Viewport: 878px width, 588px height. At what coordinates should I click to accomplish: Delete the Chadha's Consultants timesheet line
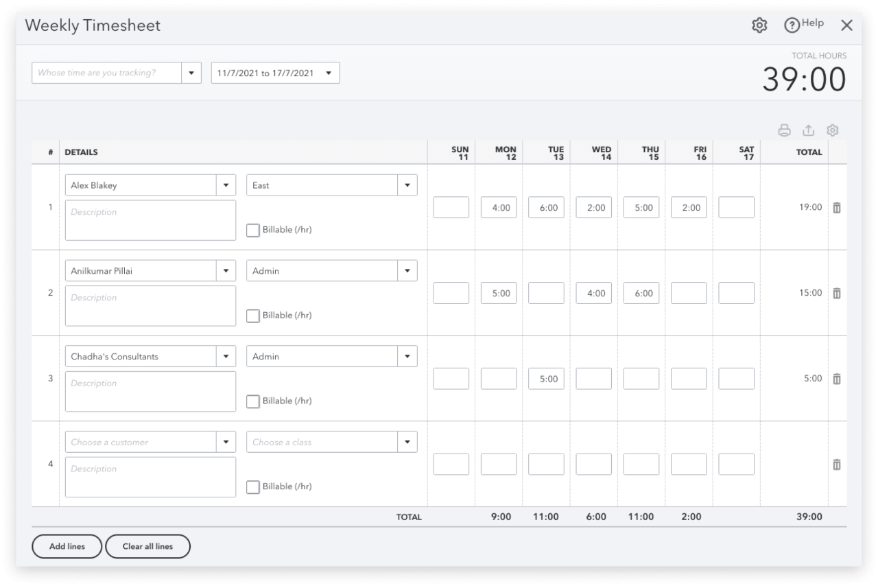(837, 379)
